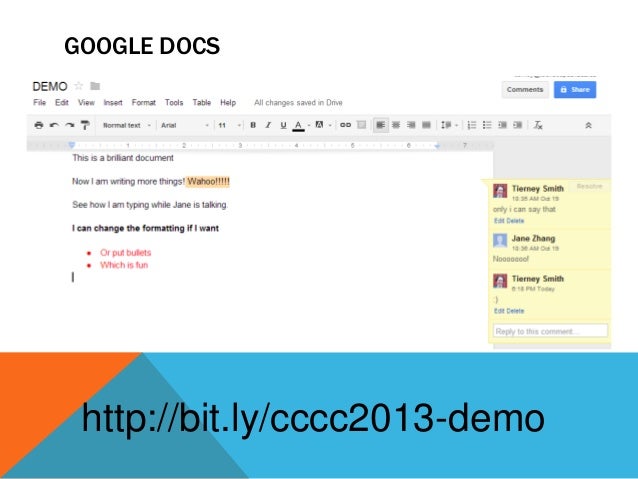Click the 'Which is fun' bullet line
This screenshot has height=479, width=638.
[x=124, y=265]
